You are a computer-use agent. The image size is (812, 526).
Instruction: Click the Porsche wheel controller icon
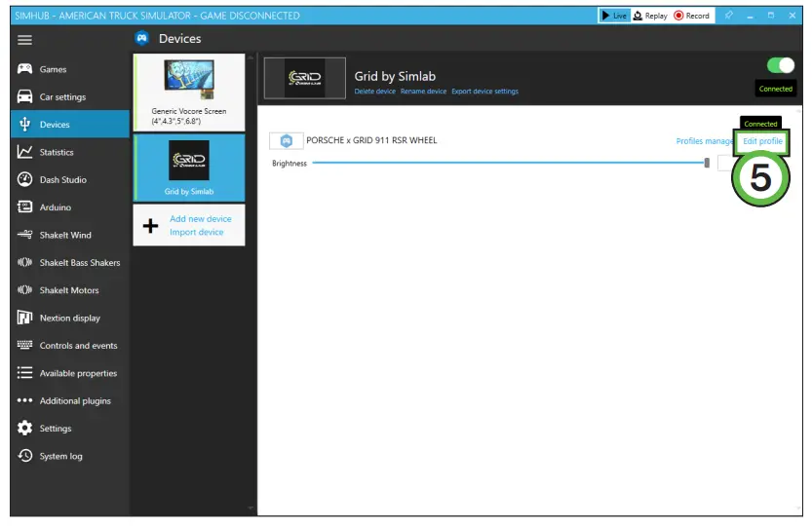point(287,140)
